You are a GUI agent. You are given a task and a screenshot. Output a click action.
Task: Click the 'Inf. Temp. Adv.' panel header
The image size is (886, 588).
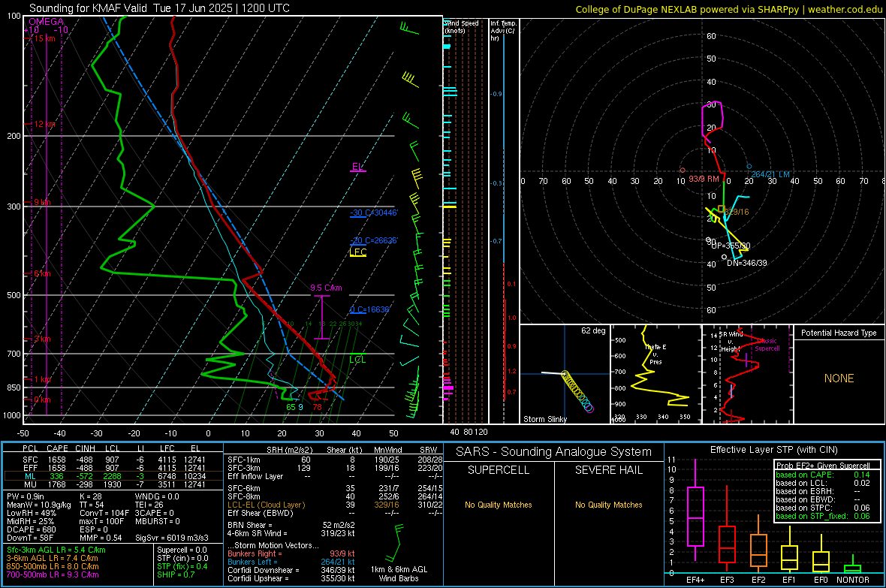coord(503,31)
